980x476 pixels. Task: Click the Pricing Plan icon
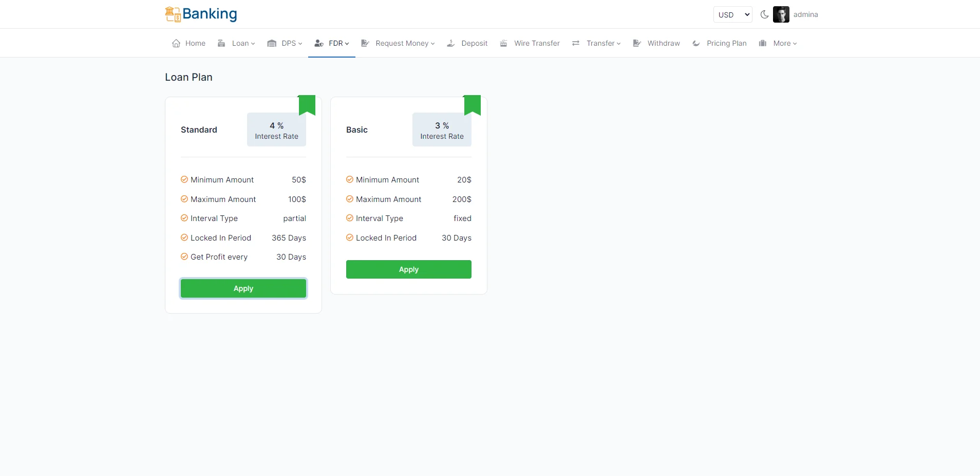pos(696,43)
